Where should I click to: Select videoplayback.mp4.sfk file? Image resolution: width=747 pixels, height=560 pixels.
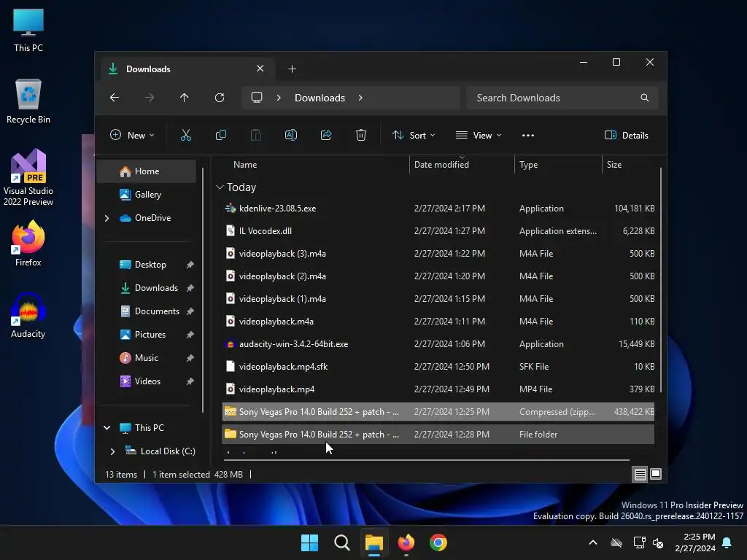pyautogui.click(x=438, y=367)
